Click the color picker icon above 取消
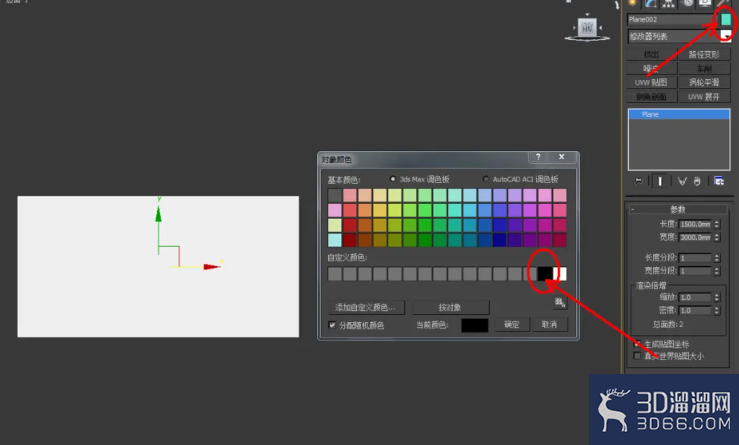Image resolution: width=739 pixels, height=445 pixels. coord(560,303)
